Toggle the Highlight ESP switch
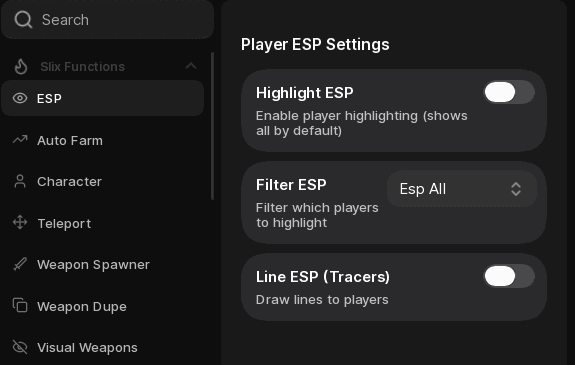The height and width of the screenshot is (365, 575). click(x=509, y=92)
